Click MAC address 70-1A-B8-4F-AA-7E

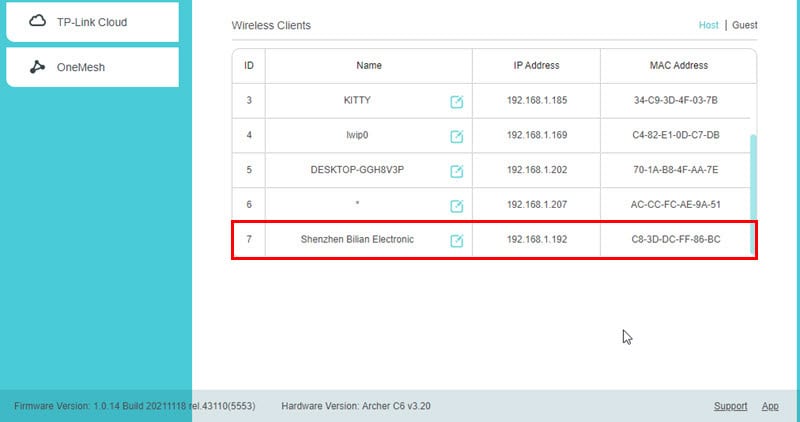[676, 169]
